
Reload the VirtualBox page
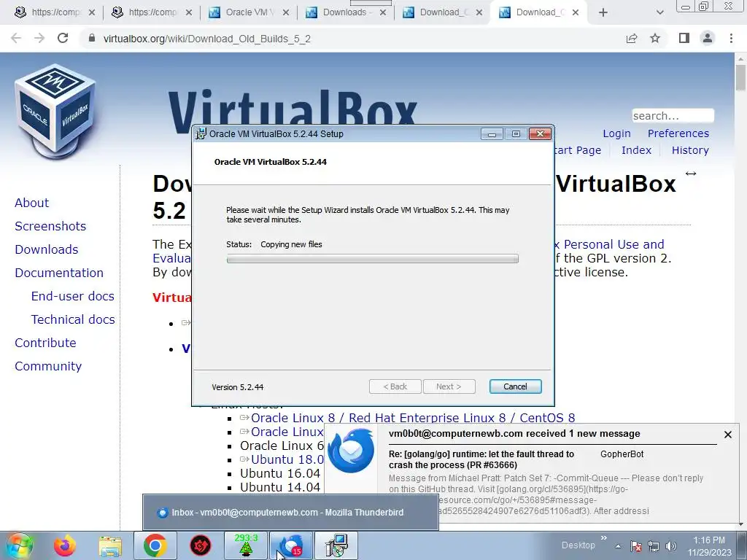(63, 39)
